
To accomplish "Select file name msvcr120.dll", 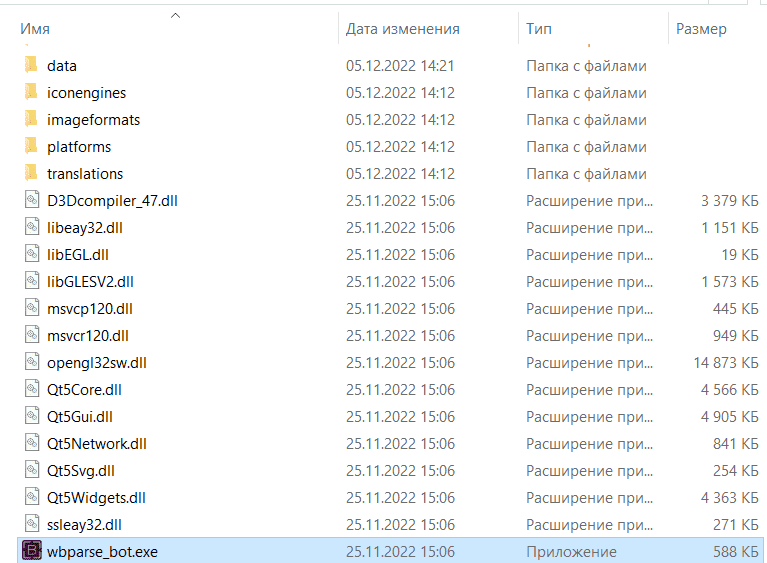I will point(88,336).
